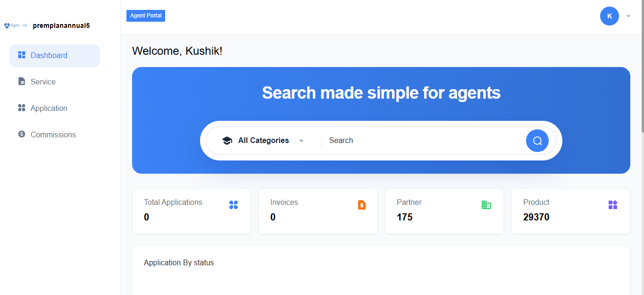This screenshot has width=644, height=295.
Task: Click the Service document icon
Action: tap(22, 82)
